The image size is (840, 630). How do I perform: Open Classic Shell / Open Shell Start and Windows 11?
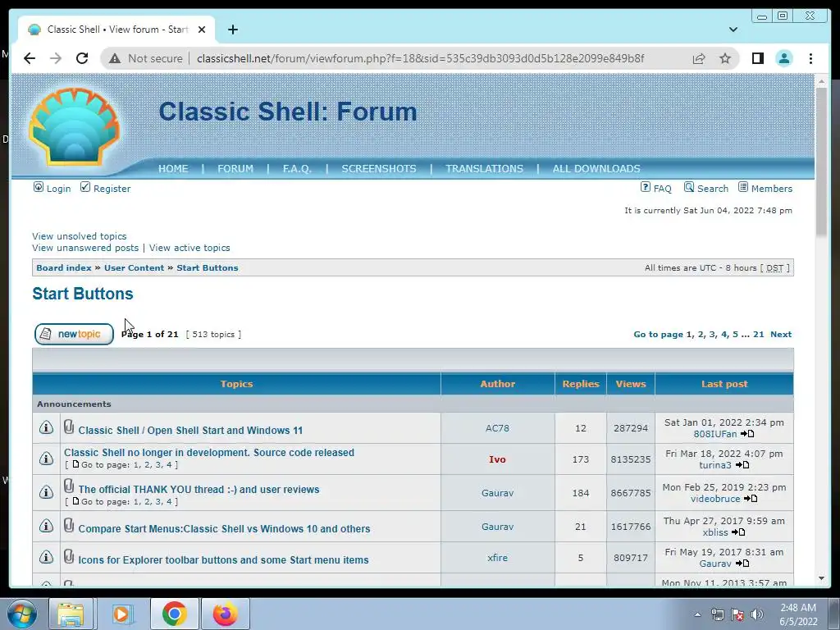tap(190, 430)
